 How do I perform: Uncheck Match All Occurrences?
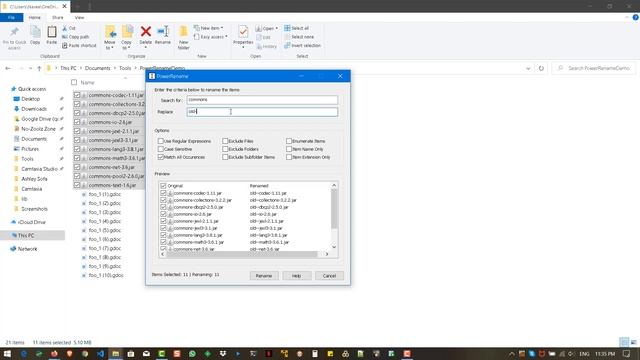coord(161,157)
